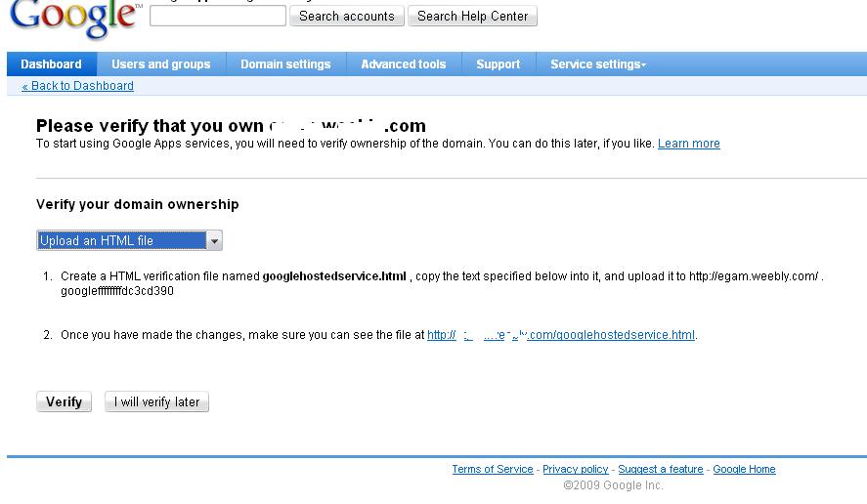Choose I will verify later
Screen dimensions: 867x504
pyautogui.click(x=157, y=401)
